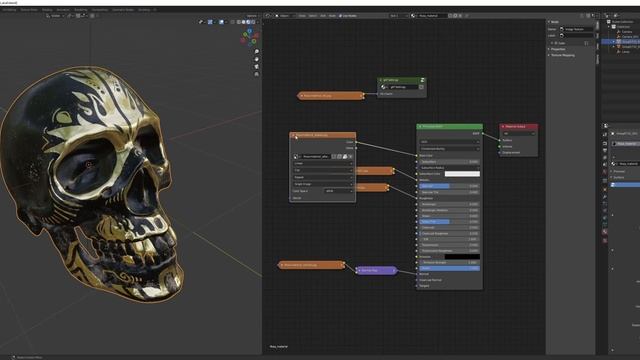Open node editor Select menu
640x360 pixels.
coord(313,16)
